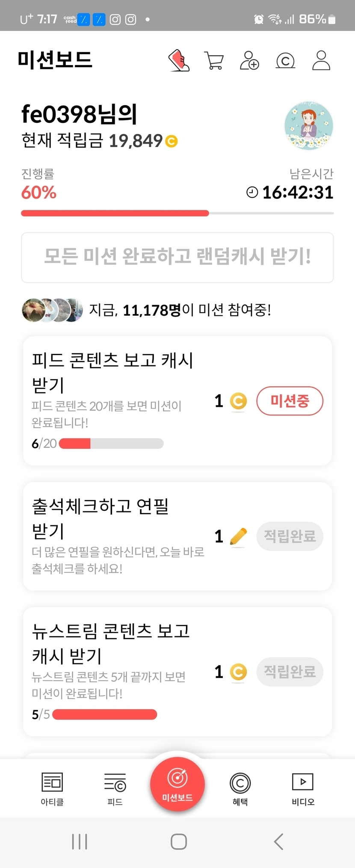
Task: Tap the red sneaker step-counter icon
Action: tap(179, 60)
